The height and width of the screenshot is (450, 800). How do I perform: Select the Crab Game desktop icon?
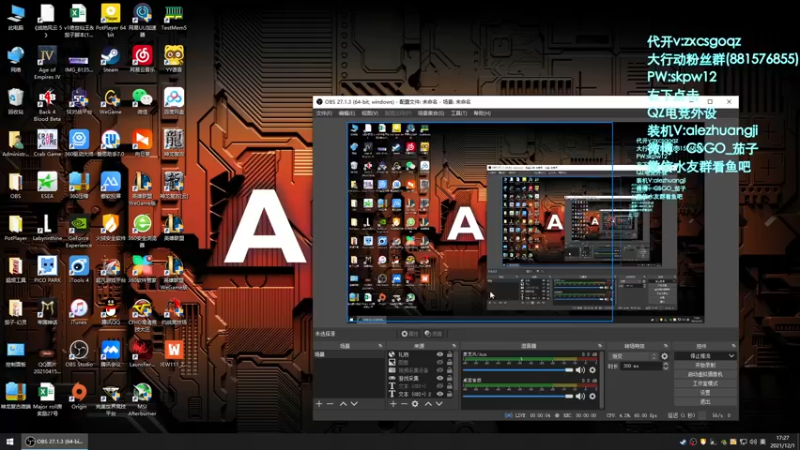click(47, 143)
